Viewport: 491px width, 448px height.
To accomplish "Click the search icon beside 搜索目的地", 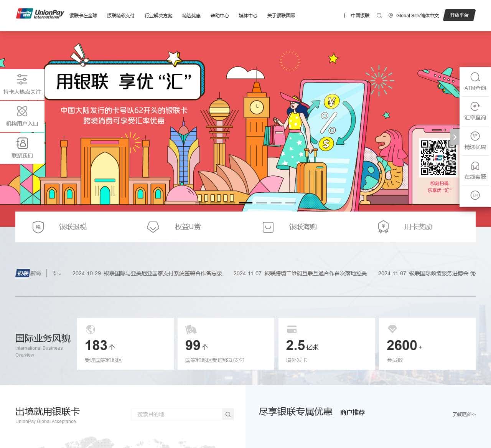I will coord(228,414).
